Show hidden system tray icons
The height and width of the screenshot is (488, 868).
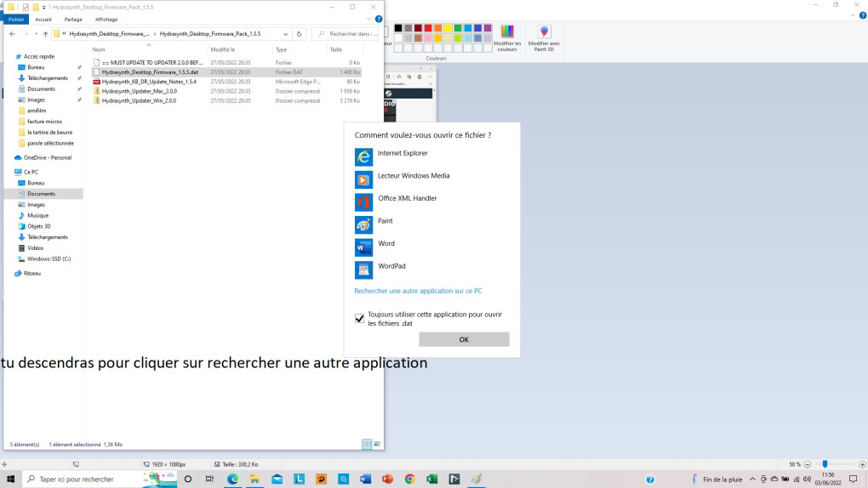pos(752,479)
